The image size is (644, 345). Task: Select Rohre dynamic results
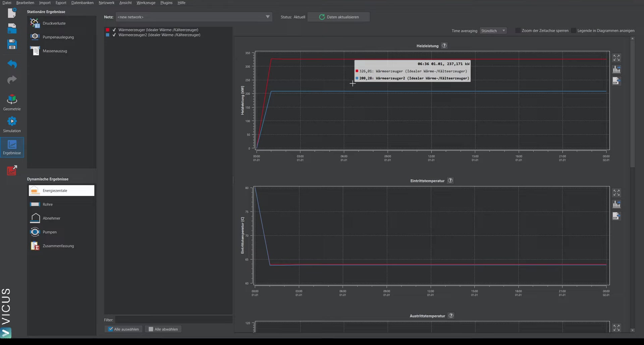(61, 204)
